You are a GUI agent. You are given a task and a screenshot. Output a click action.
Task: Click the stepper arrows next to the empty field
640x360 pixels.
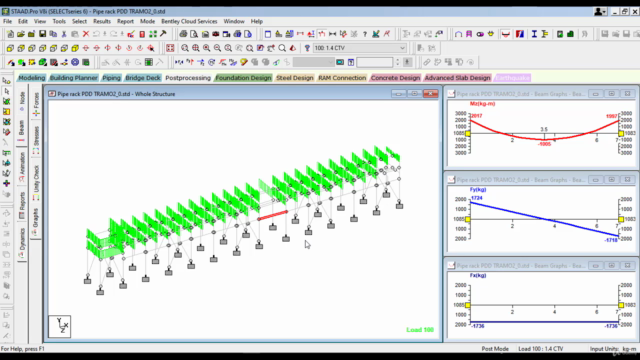(x=398, y=62)
